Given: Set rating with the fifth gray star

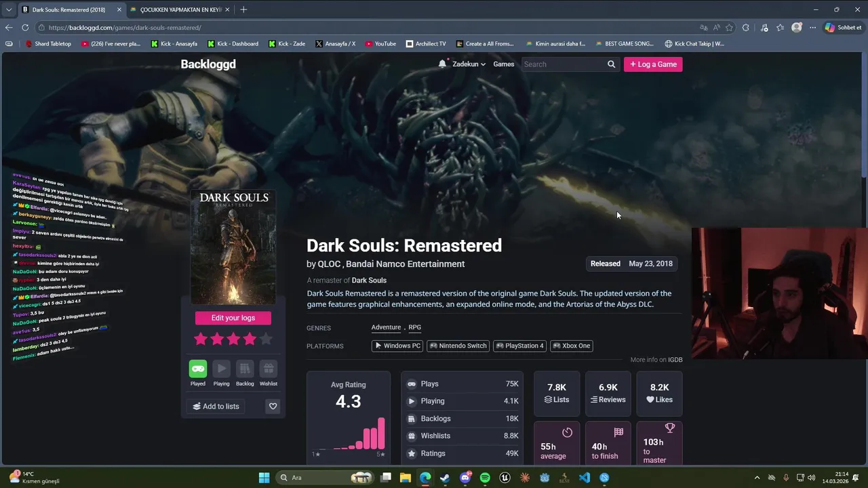Looking at the screenshot, I should tap(266, 339).
